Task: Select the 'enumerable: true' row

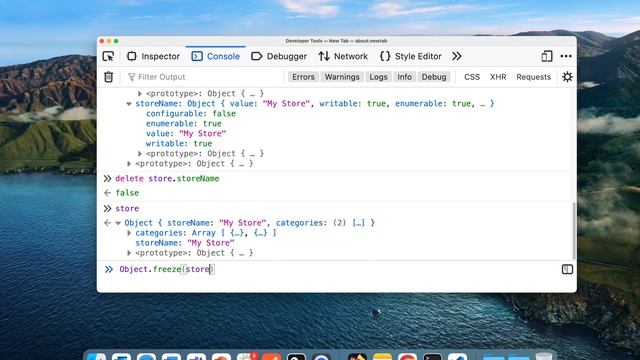Action: coord(184,124)
